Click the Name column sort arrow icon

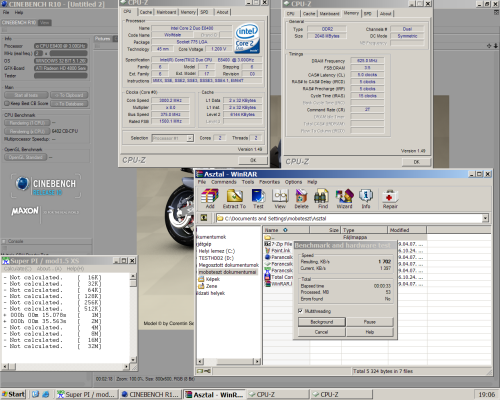click(x=285, y=230)
